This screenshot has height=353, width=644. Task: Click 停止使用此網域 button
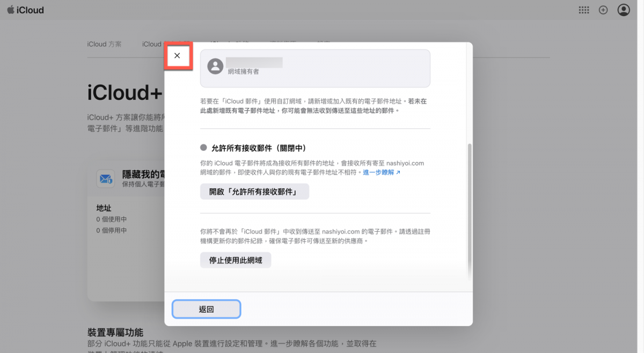pos(236,260)
